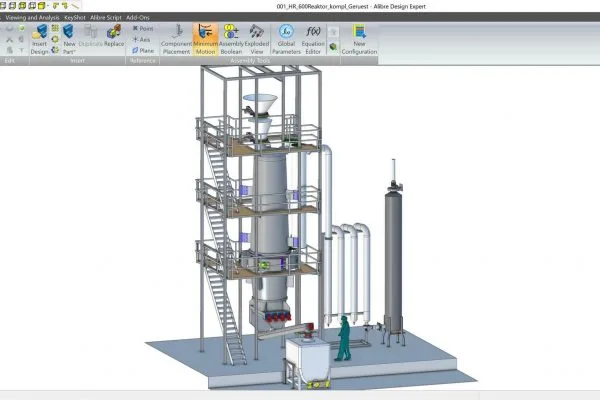Image resolution: width=600 pixels, height=400 pixels.
Task: Click small greyed icon above green cube
Action: pyautogui.click(x=333, y=32)
